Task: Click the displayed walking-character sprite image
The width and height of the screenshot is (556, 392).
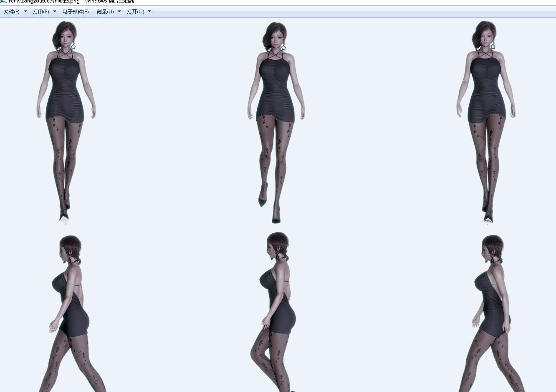Action: click(278, 205)
